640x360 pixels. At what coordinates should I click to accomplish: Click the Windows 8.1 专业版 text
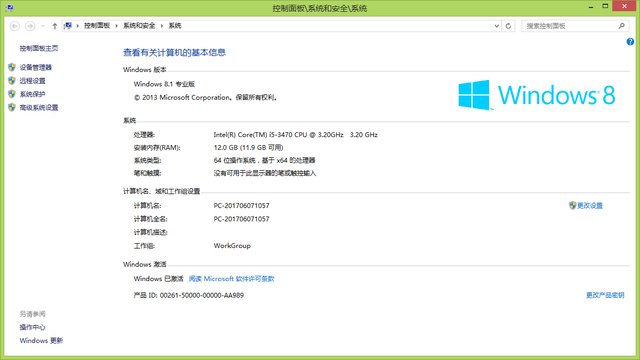(164, 84)
